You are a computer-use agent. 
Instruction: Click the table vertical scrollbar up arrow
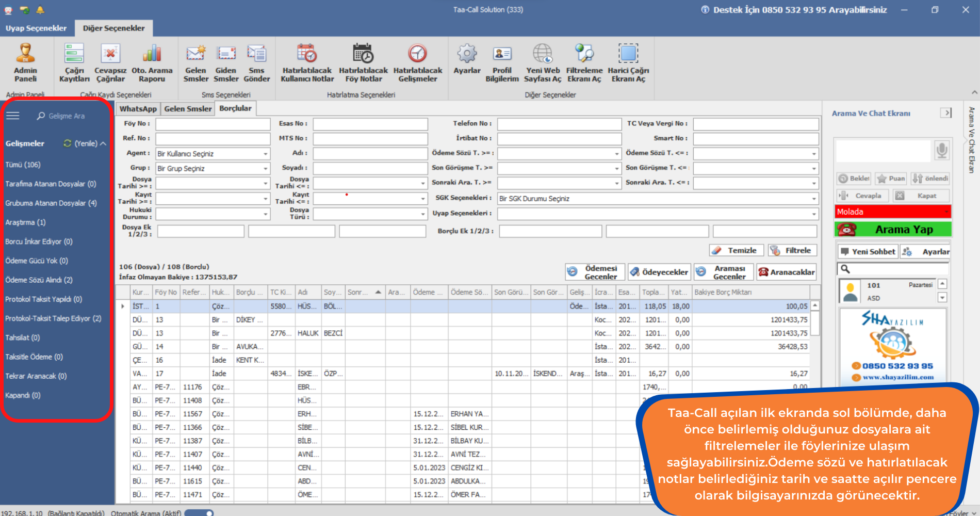coord(815,305)
